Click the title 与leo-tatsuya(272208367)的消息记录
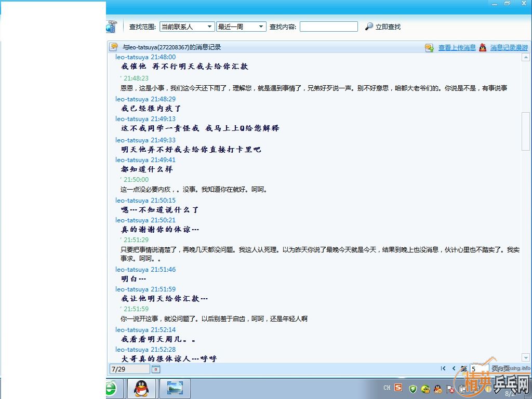 click(171, 47)
